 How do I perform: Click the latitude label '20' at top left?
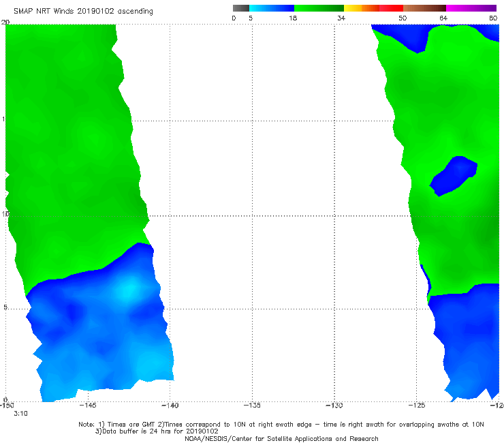coord(5,22)
